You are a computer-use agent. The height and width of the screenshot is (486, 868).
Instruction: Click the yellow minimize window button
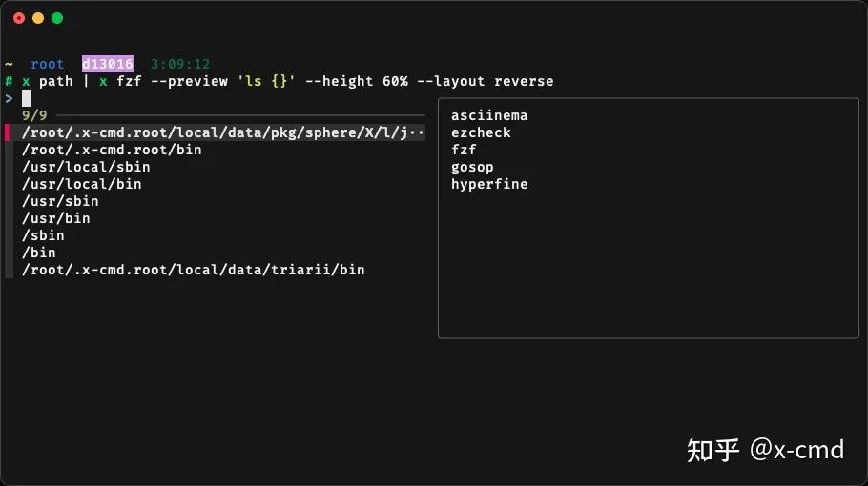click(38, 18)
